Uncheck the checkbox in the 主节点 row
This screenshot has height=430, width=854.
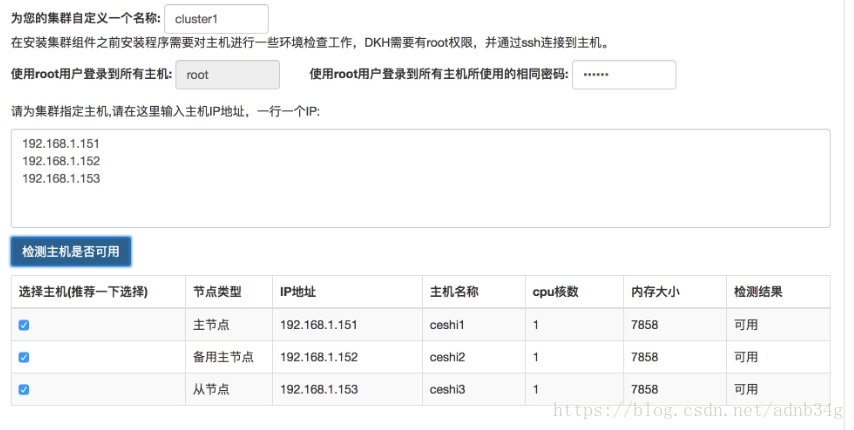[x=24, y=325]
